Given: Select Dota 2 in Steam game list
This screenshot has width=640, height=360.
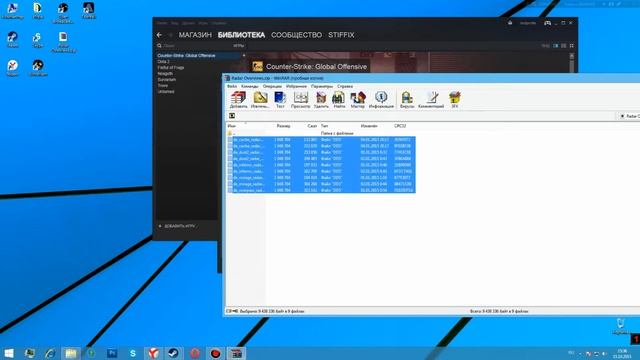Looking at the screenshot, I should point(163,62).
